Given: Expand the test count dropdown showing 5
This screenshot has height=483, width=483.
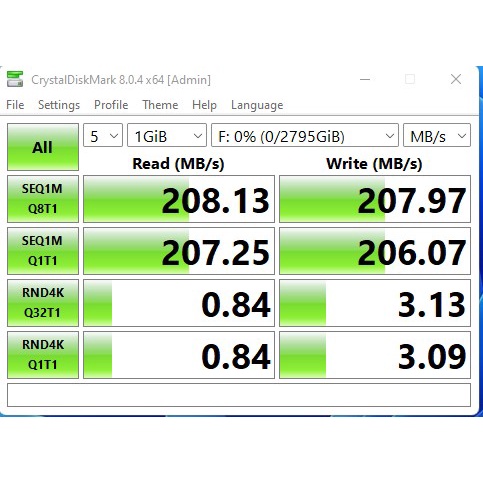Looking at the screenshot, I should (x=103, y=135).
